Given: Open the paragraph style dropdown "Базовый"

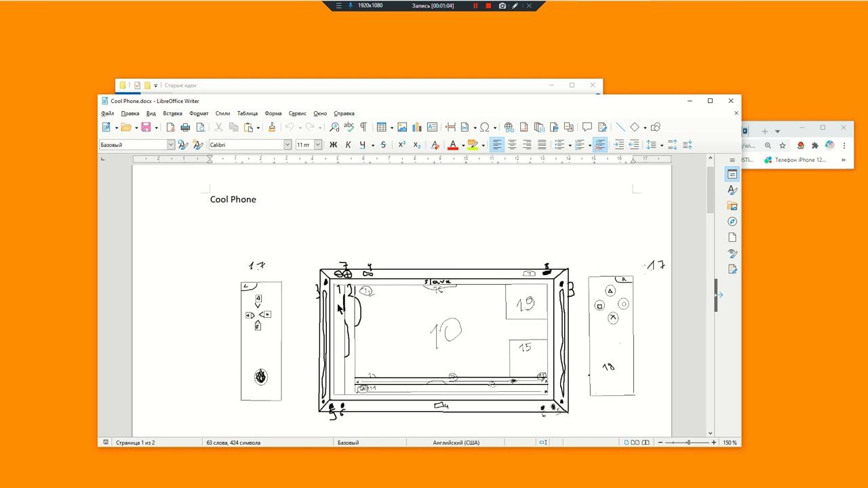Looking at the screenshot, I should point(171,145).
